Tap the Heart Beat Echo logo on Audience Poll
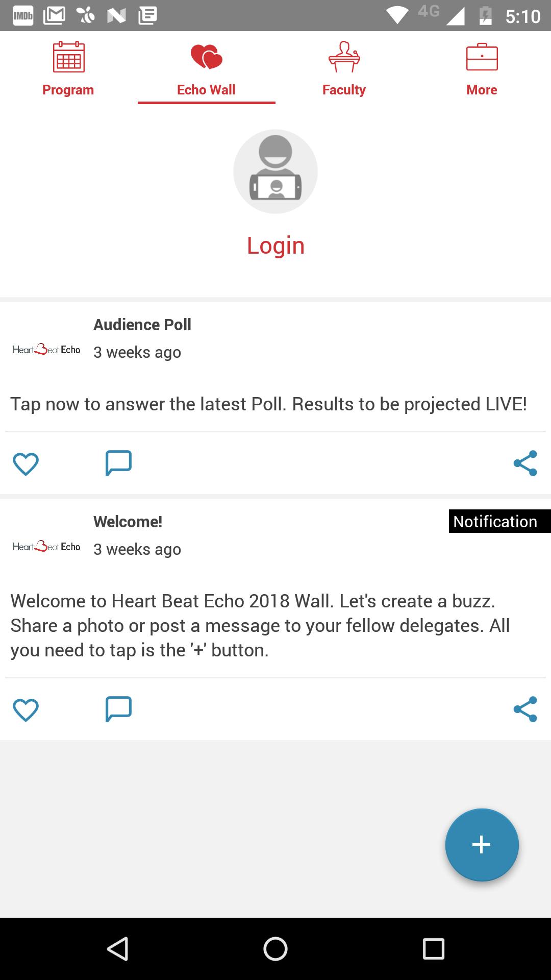This screenshot has width=551, height=980. coord(46,350)
